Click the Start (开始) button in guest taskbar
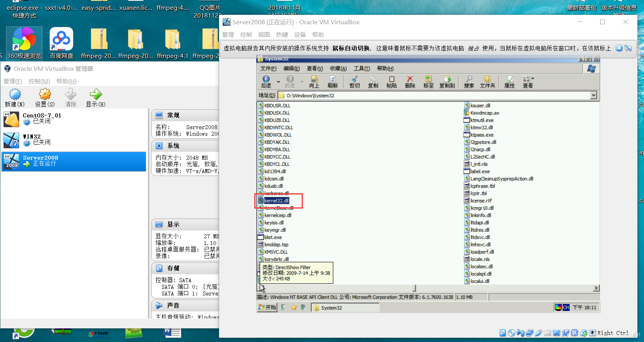The height and width of the screenshot is (342, 644). pyautogui.click(x=267, y=308)
